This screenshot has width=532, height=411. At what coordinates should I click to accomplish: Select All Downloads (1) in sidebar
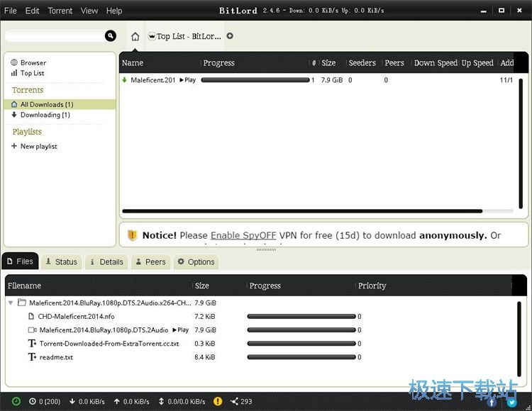point(60,104)
